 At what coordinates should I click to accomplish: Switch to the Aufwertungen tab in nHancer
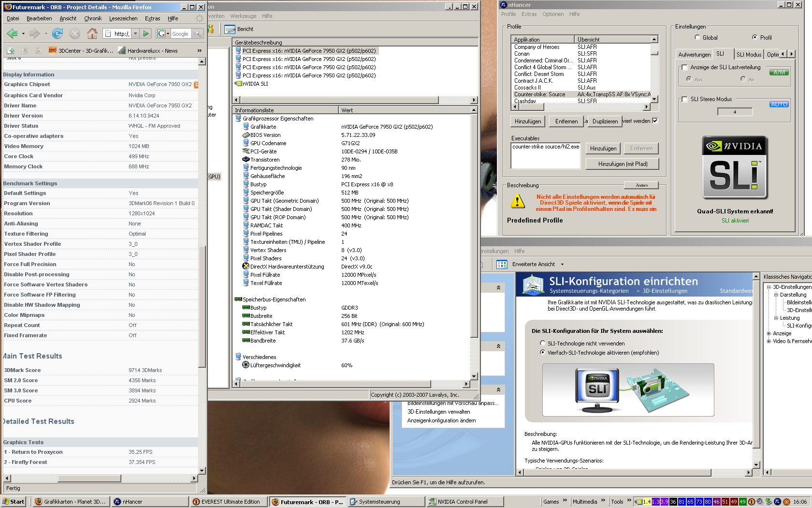tap(695, 55)
